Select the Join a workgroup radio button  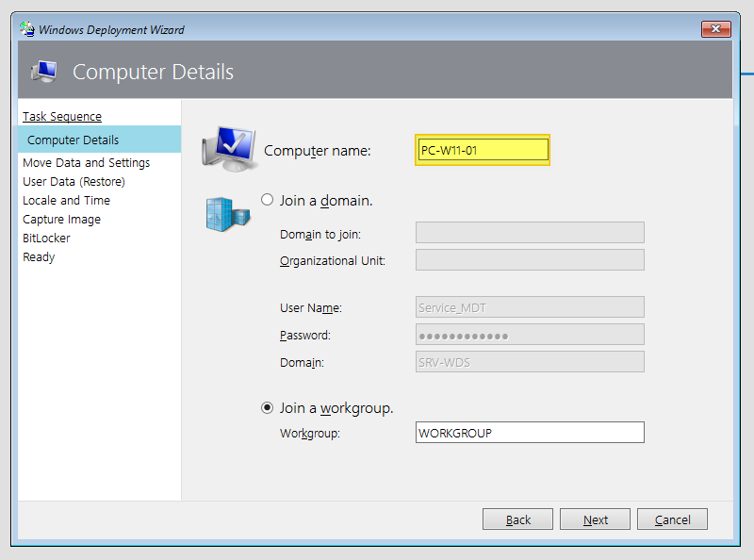click(x=267, y=408)
